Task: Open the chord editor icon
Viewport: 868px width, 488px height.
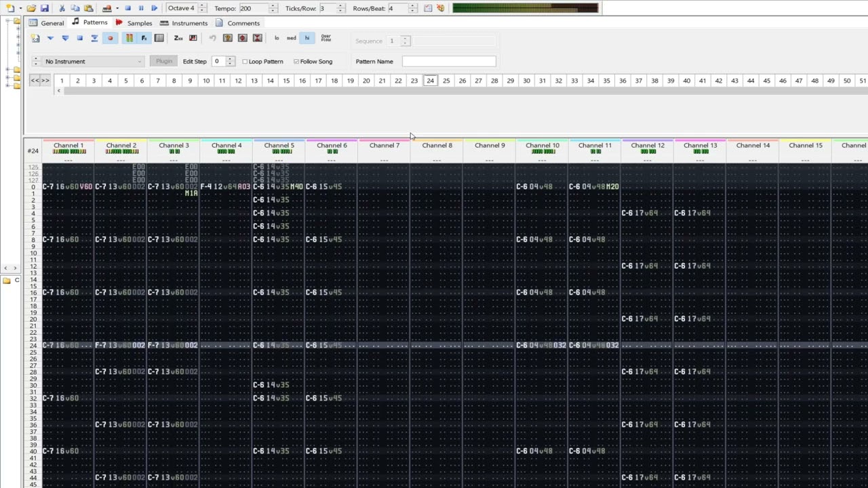Action: [193, 38]
